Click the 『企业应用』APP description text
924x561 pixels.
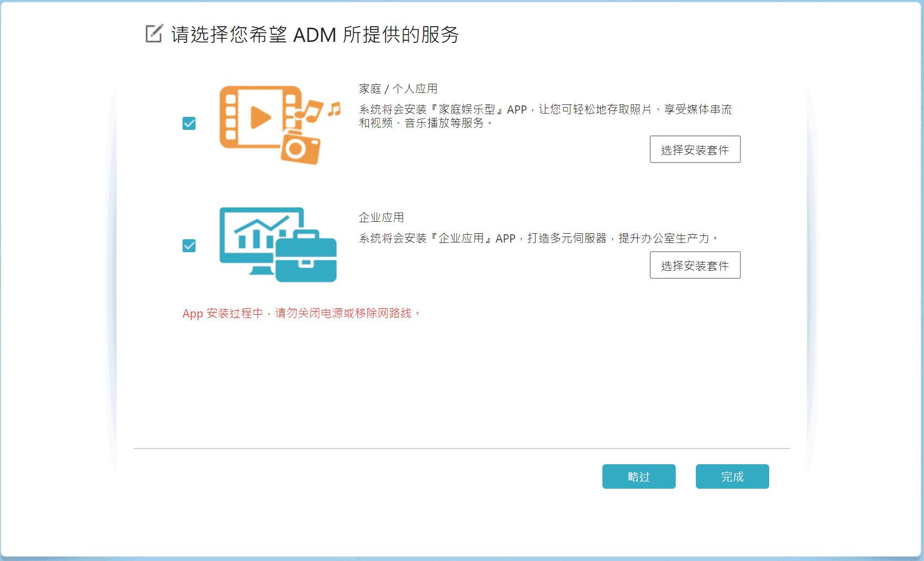(539, 238)
